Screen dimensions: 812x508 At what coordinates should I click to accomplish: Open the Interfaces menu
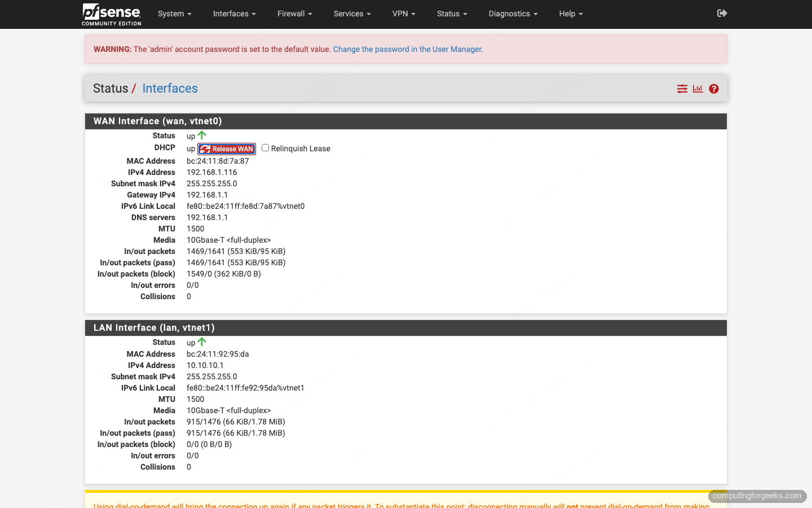point(235,14)
